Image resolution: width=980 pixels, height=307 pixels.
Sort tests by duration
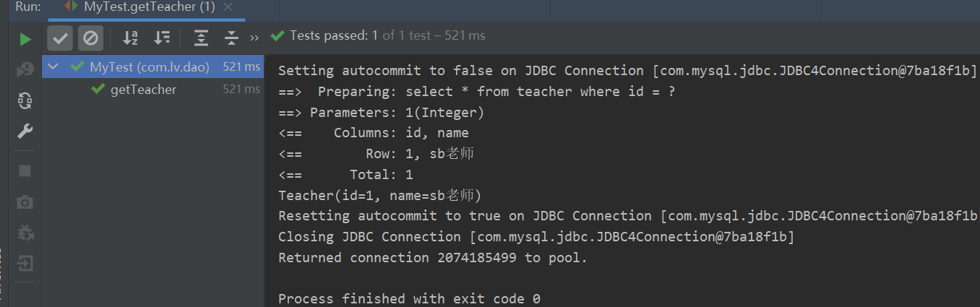tap(162, 38)
